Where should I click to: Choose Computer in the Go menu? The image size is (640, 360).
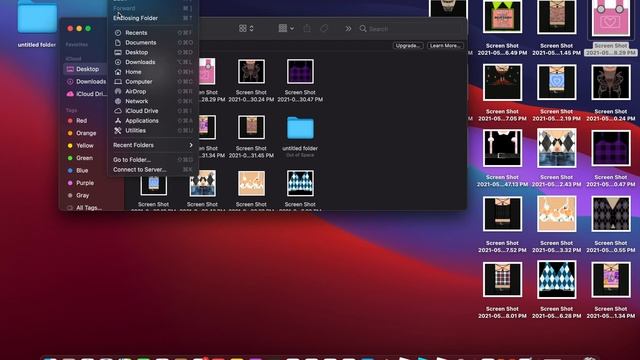153,82
